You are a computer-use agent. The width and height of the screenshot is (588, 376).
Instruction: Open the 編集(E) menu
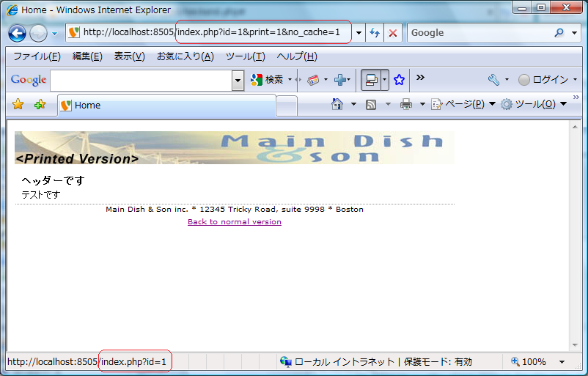click(x=87, y=56)
